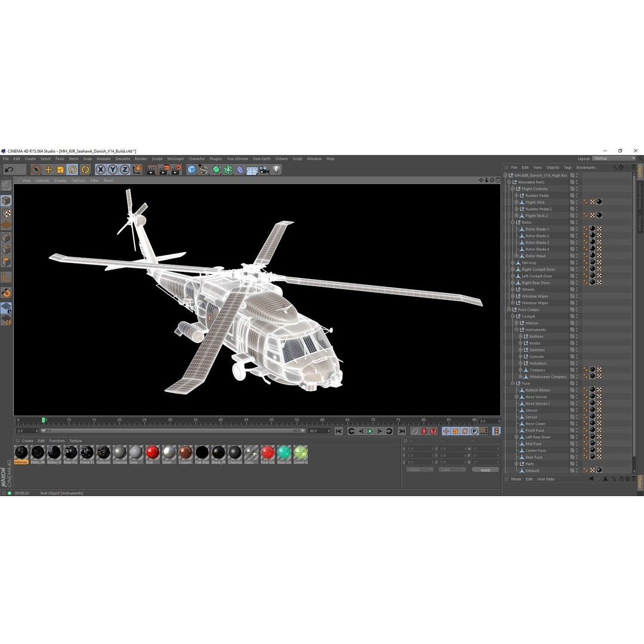Select the Move tool
Viewport: 644px width, 644px height.
(48, 169)
